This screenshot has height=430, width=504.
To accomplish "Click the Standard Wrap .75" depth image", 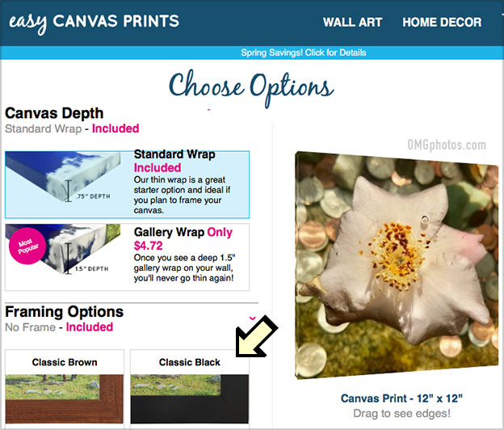I will [x=63, y=177].
